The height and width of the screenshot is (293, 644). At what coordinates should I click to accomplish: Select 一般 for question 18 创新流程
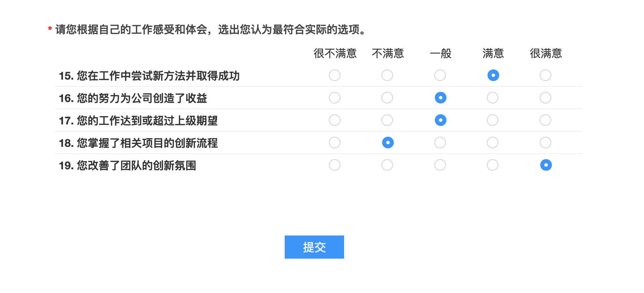tap(440, 143)
